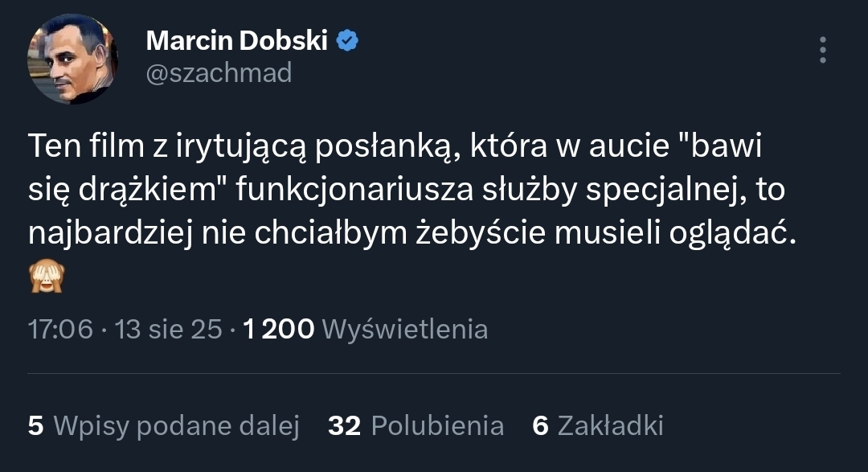
Task: Open the Zakładki bookmarks label
Action: [610, 425]
